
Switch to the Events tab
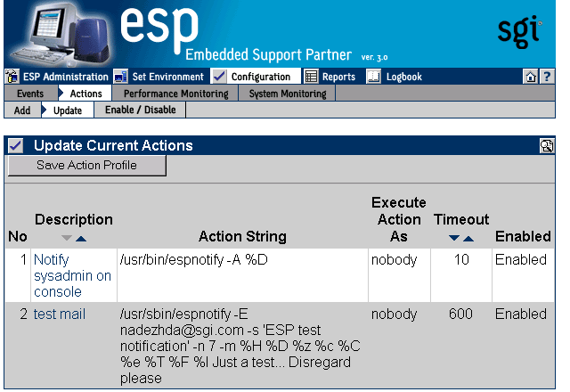(x=30, y=94)
